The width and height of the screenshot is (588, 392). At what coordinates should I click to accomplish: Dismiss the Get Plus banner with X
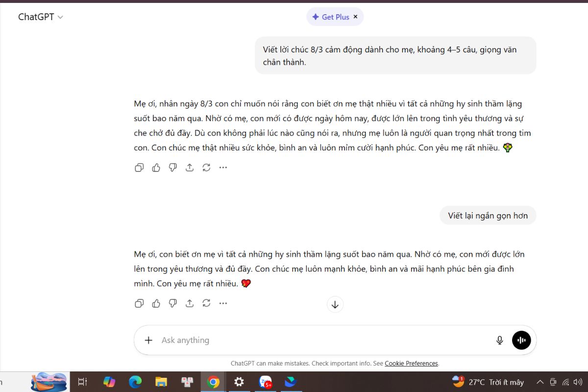(x=356, y=17)
